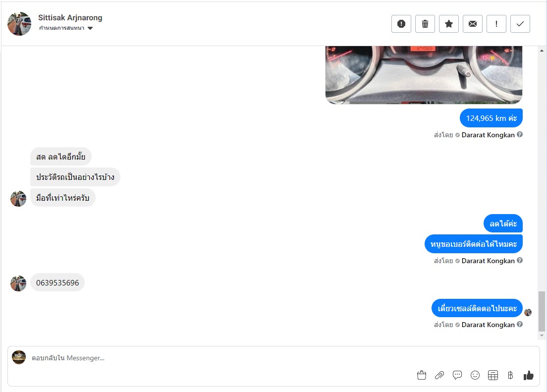The width and height of the screenshot is (547, 392).
Task: Send a thumbs-up like
Action: click(529, 375)
